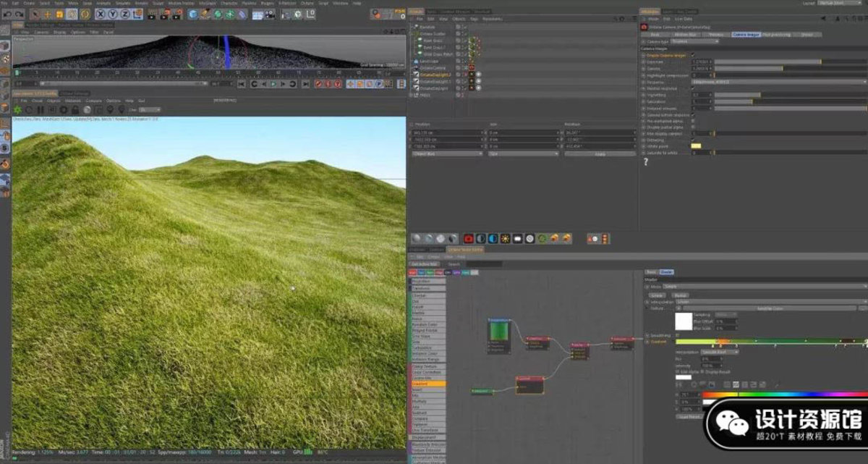Open the Spline Pen tool

[x=205, y=14]
